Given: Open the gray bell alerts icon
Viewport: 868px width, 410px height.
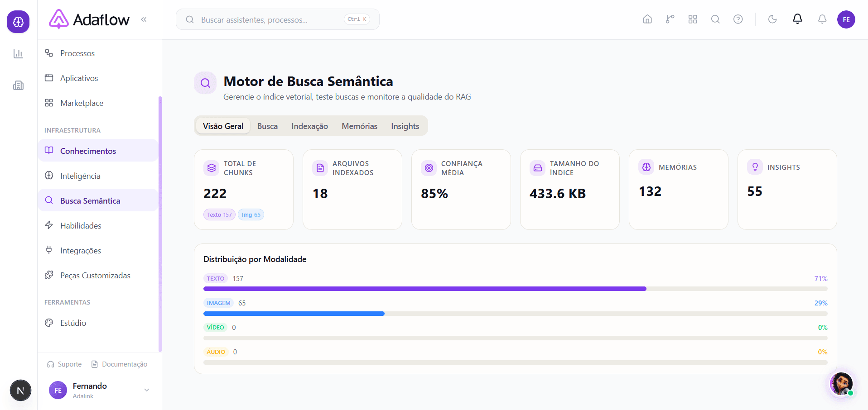Looking at the screenshot, I should (822, 19).
